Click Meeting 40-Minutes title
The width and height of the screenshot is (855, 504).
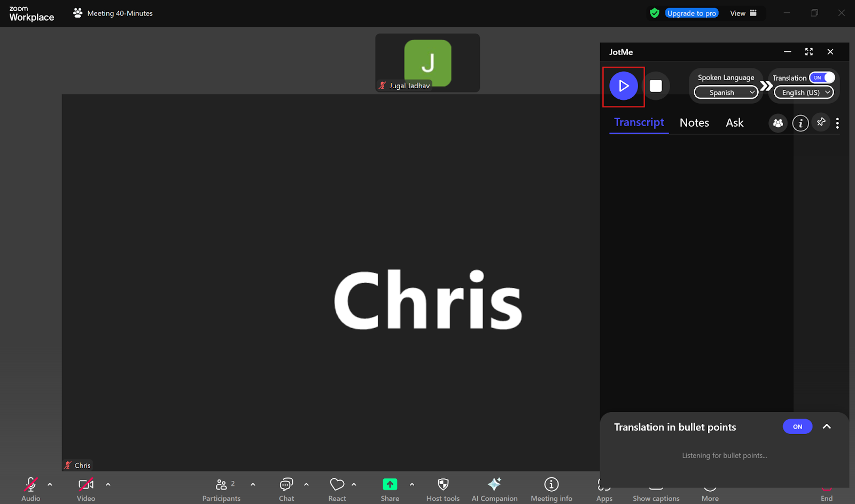(x=120, y=13)
